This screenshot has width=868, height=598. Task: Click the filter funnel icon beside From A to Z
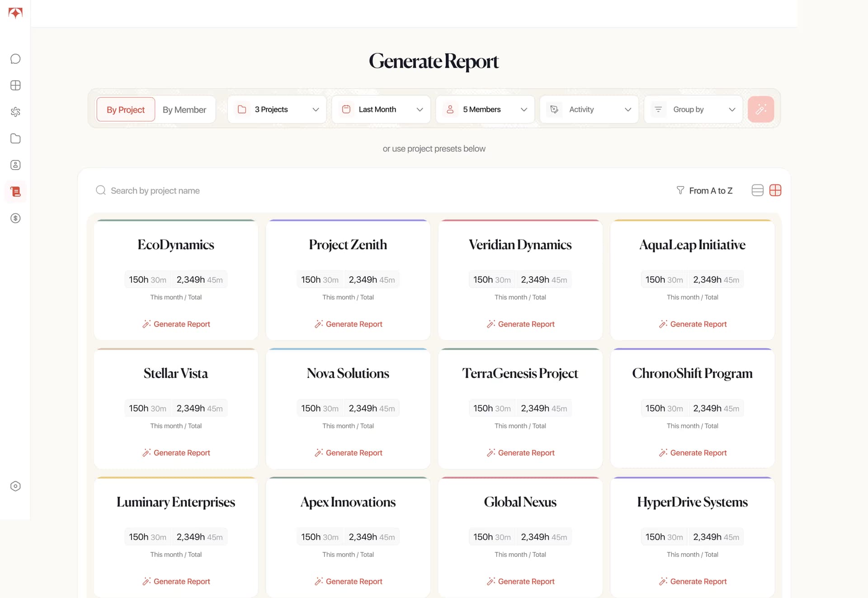tap(680, 190)
